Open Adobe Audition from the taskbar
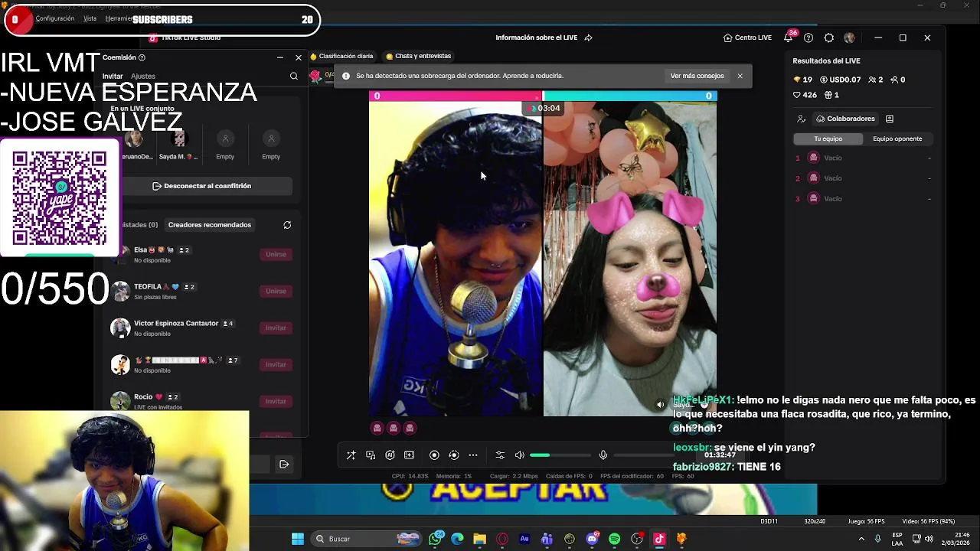 (x=524, y=539)
